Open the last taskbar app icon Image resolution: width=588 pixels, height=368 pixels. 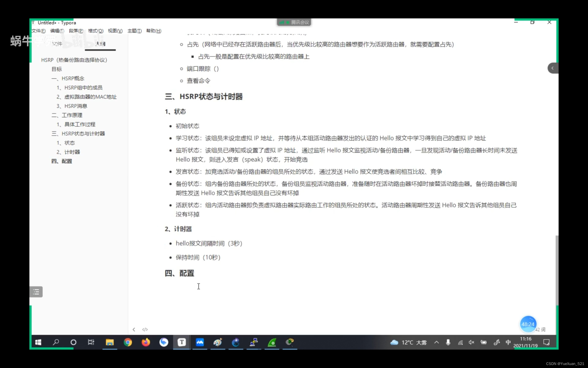(x=290, y=342)
